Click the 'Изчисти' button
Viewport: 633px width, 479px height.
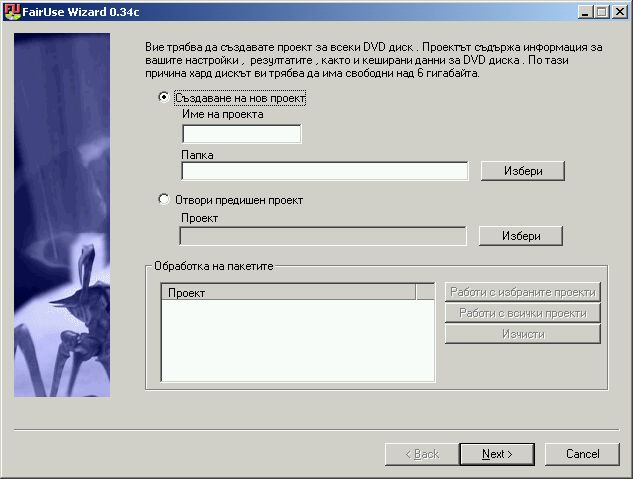tap(523, 334)
